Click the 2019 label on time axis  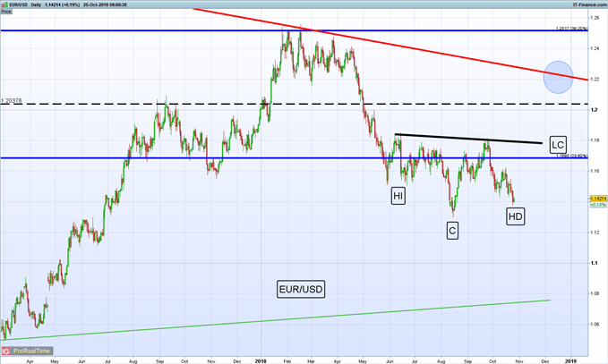[570, 361]
